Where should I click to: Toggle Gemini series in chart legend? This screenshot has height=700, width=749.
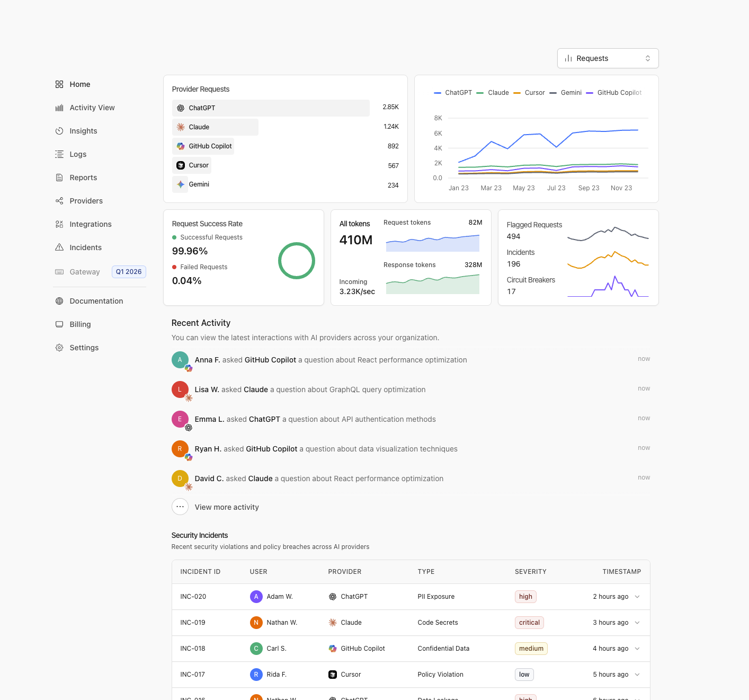click(566, 93)
